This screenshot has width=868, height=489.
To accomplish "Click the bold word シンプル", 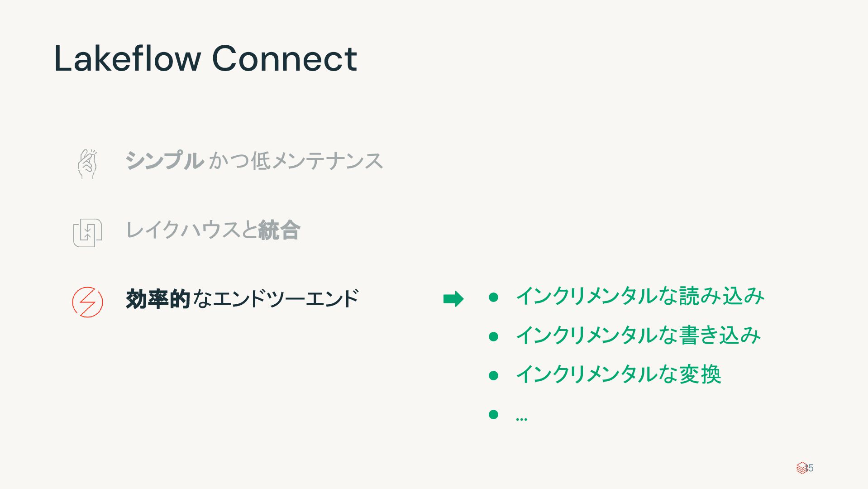I will (165, 161).
